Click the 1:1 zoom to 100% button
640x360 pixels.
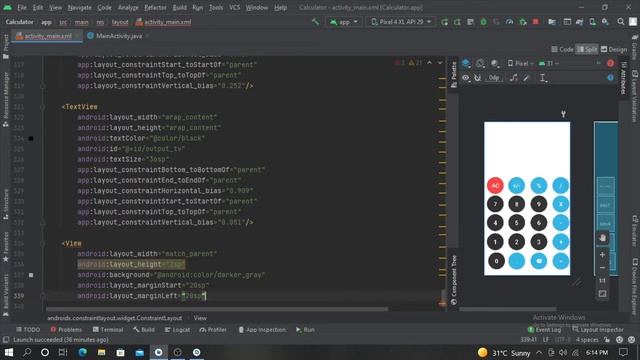pyautogui.click(x=602, y=281)
